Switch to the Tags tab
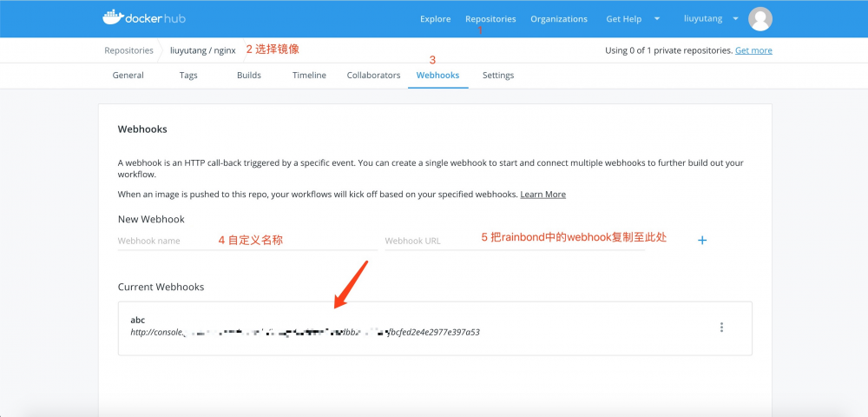The height and width of the screenshot is (417, 868). [188, 76]
